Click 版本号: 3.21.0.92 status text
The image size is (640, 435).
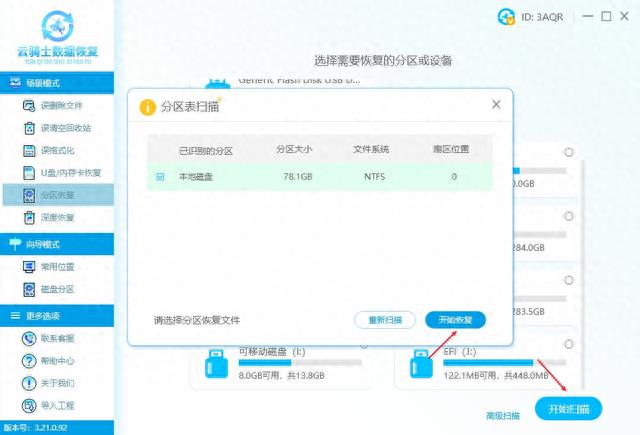(35, 428)
